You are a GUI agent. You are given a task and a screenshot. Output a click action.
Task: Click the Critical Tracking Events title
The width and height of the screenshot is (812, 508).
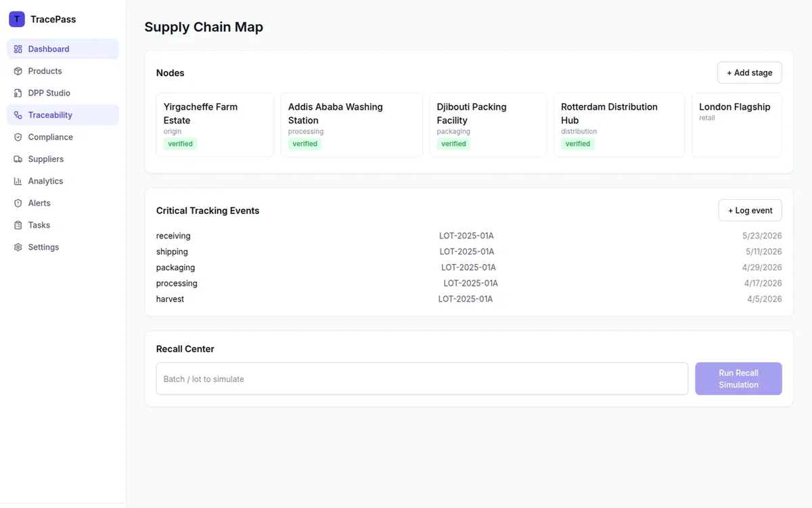coord(208,211)
